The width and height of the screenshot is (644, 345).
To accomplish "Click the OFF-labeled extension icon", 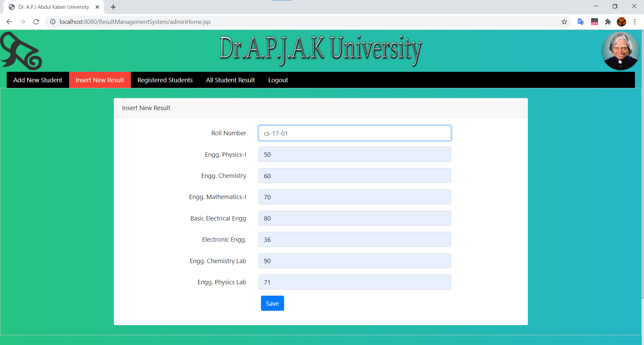I will [x=594, y=22].
